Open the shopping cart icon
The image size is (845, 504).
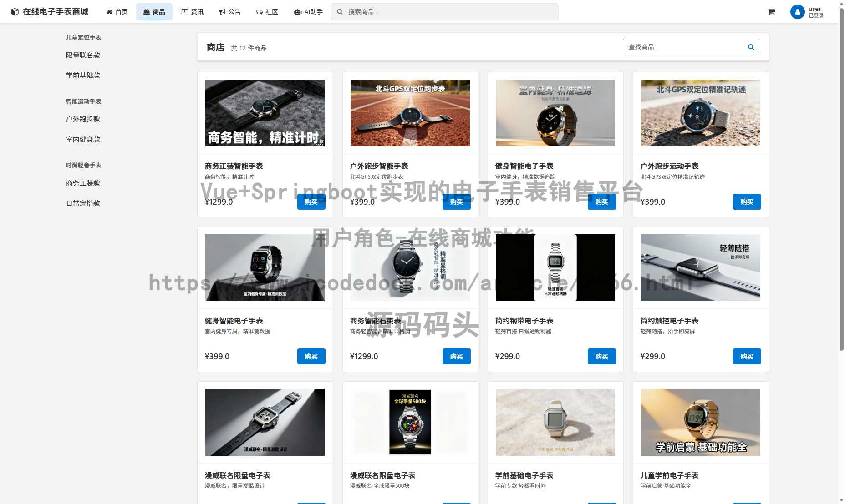coord(771,11)
